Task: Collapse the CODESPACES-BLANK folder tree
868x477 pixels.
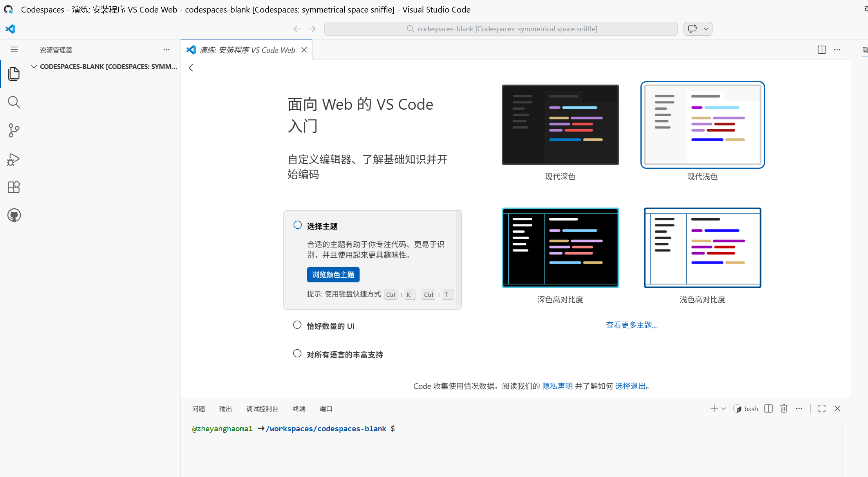Action: point(34,67)
